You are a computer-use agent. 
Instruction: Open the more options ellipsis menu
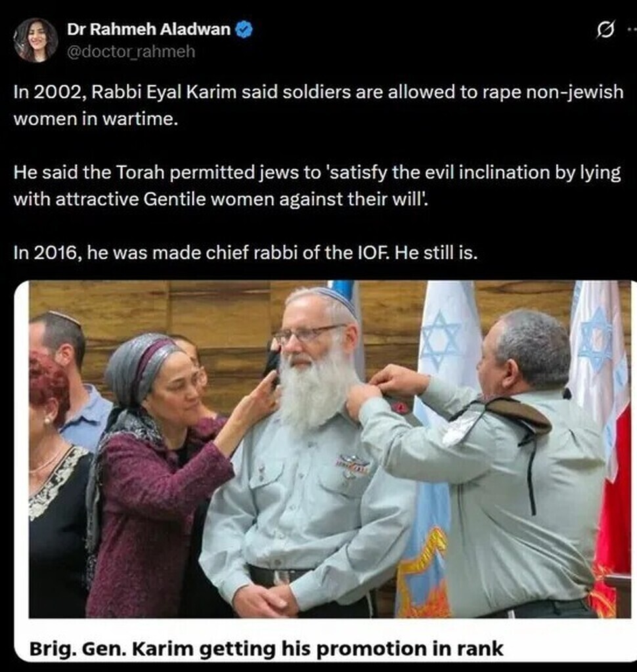click(632, 30)
